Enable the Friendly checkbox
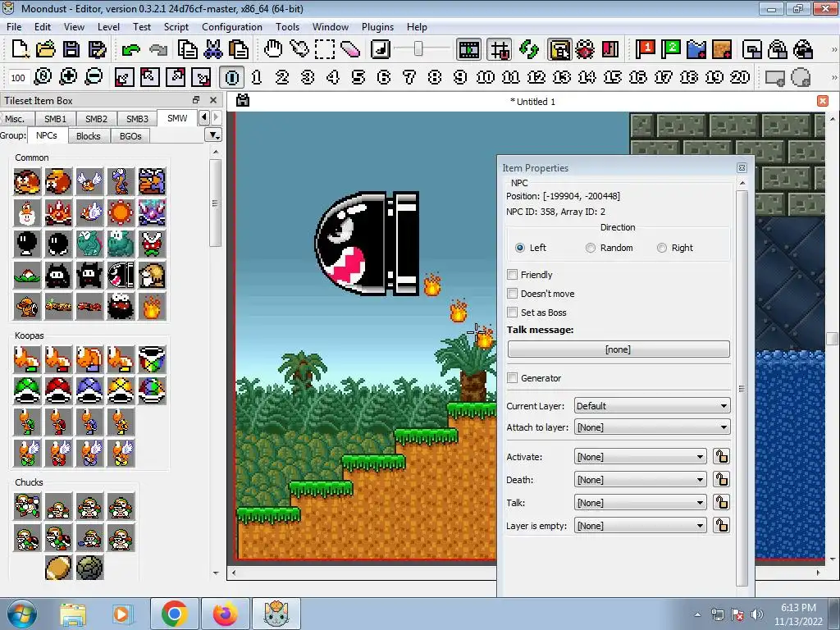840x630 pixels. (x=512, y=274)
